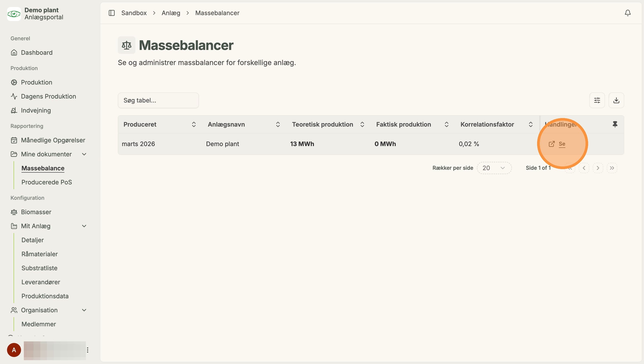Collapse the Organisation section
Screen dimensions: 644x364
pyautogui.click(x=84, y=310)
